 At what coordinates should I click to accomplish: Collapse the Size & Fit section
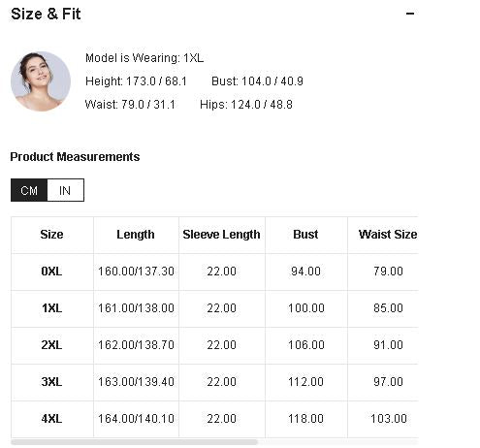point(410,14)
